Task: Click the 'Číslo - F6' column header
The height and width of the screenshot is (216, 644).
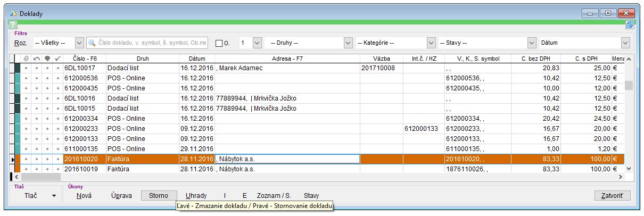Action: [84, 59]
